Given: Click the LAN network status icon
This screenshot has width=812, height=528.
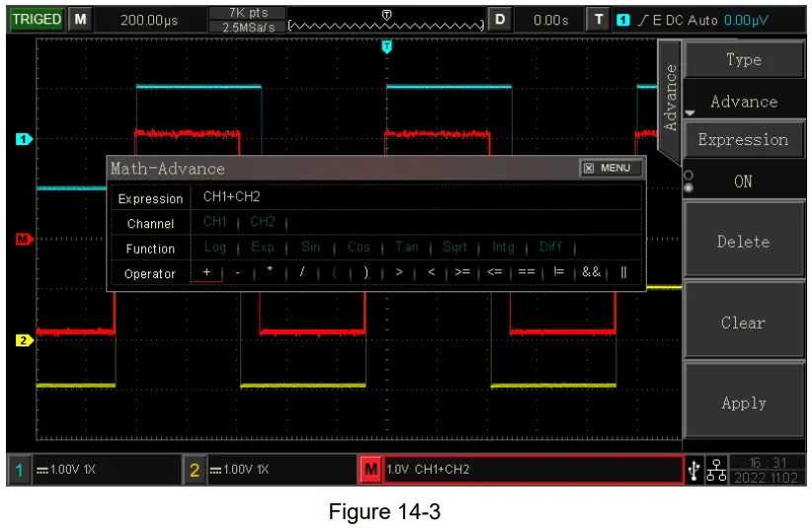Looking at the screenshot, I should 717,470.
